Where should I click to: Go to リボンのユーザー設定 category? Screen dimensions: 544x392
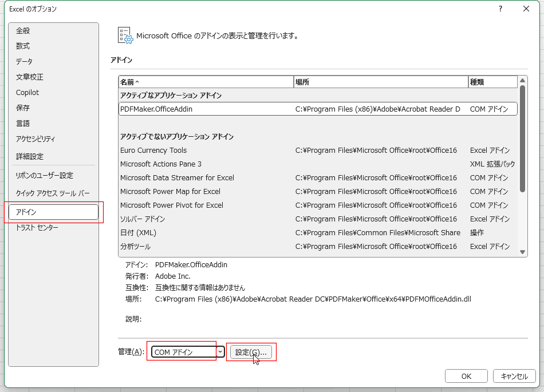44,176
